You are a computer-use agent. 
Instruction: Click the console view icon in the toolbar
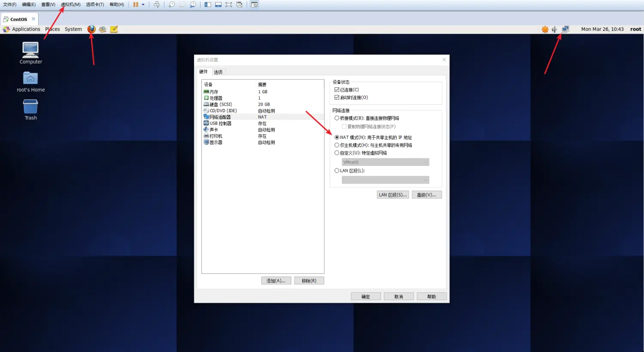pos(255,5)
